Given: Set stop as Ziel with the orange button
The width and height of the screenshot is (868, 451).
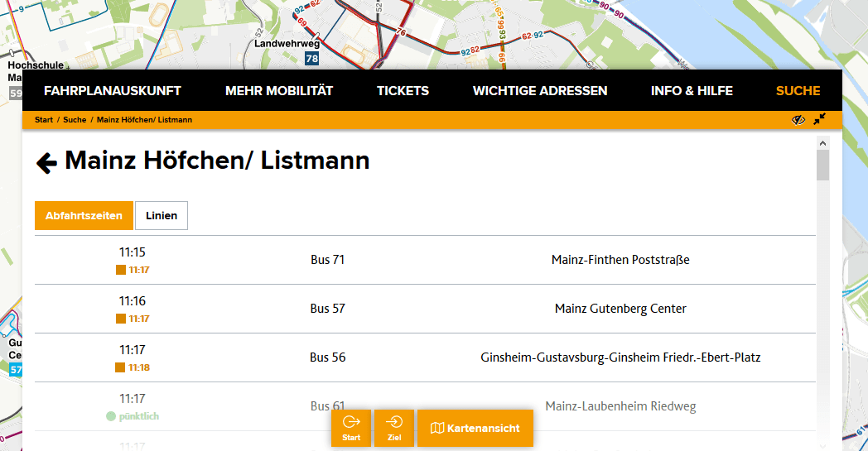Looking at the screenshot, I should pos(394,428).
